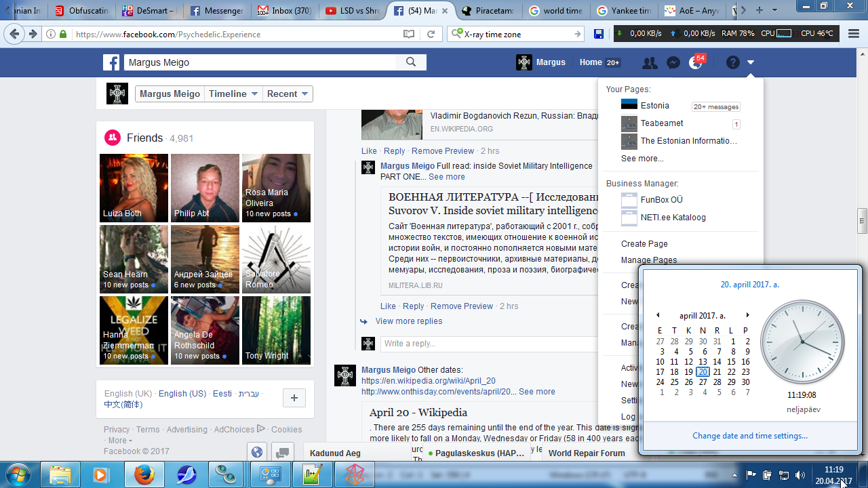Open a new browser tab with plus
The image size is (868, 488).
(759, 10)
